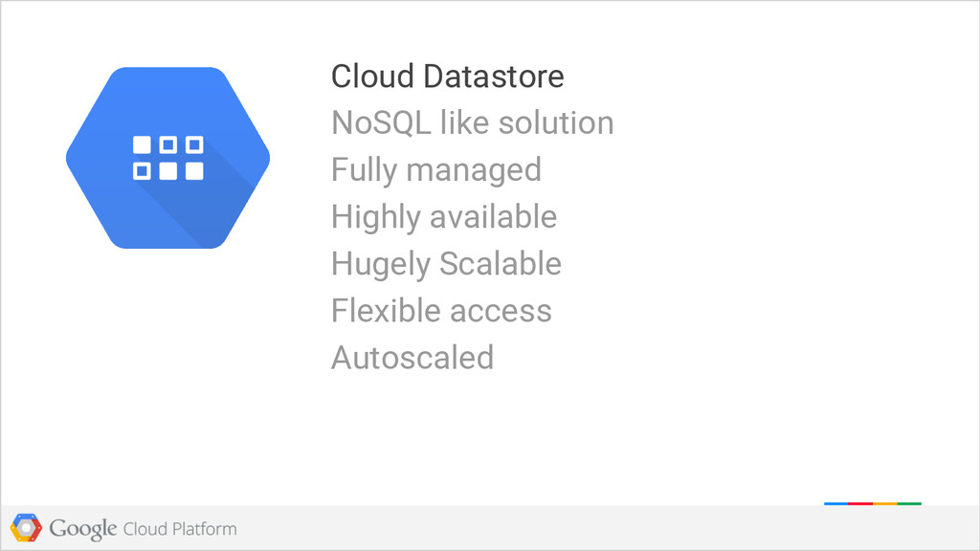980x551 pixels.
Task: Select the top-middle outlined square in the Datastore icon
Action: pos(168,145)
